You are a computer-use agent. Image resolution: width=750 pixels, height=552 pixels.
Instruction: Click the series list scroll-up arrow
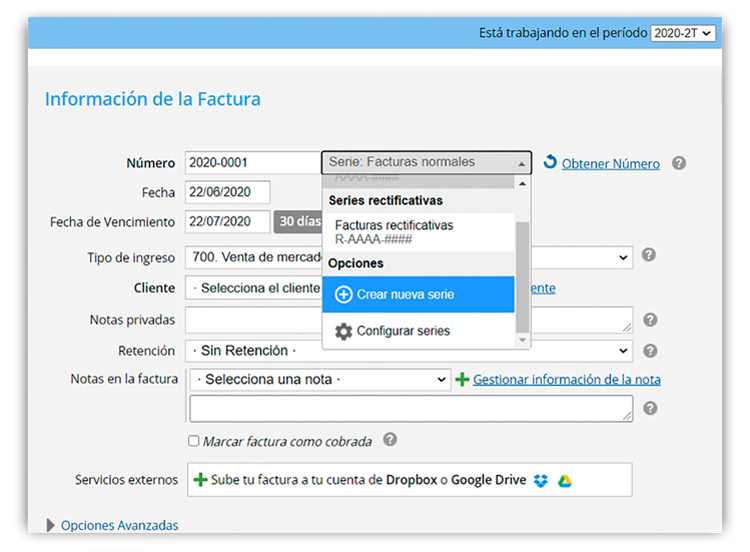pos(522,184)
